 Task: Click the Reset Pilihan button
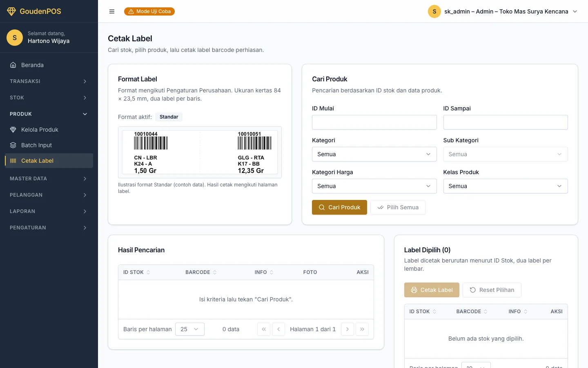(492, 290)
